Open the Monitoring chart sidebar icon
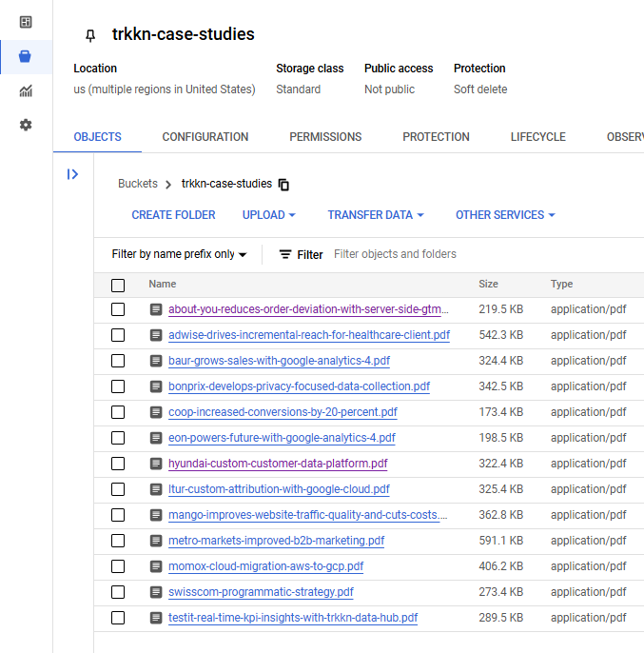The width and height of the screenshot is (644, 653). pyautogui.click(x=26, y=90)
